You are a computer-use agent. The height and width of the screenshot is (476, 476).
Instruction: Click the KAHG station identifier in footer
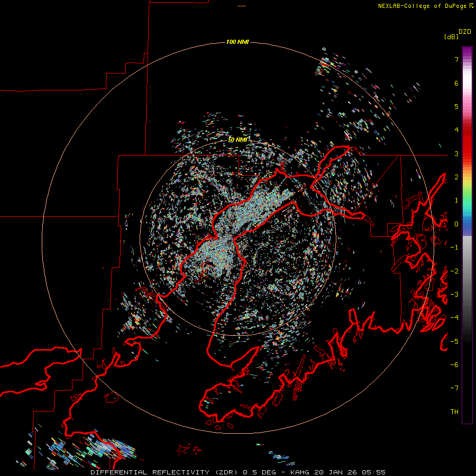pyautogui.click(x=300, y=472)
